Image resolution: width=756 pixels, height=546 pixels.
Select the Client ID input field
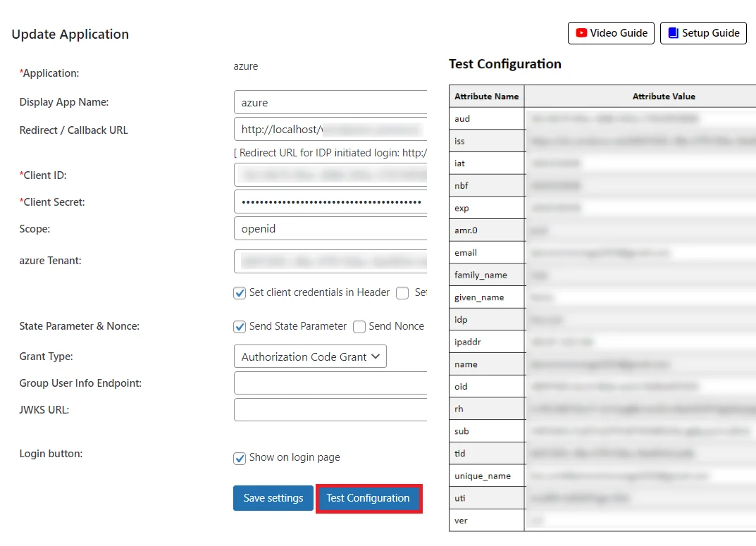point(330,175)
